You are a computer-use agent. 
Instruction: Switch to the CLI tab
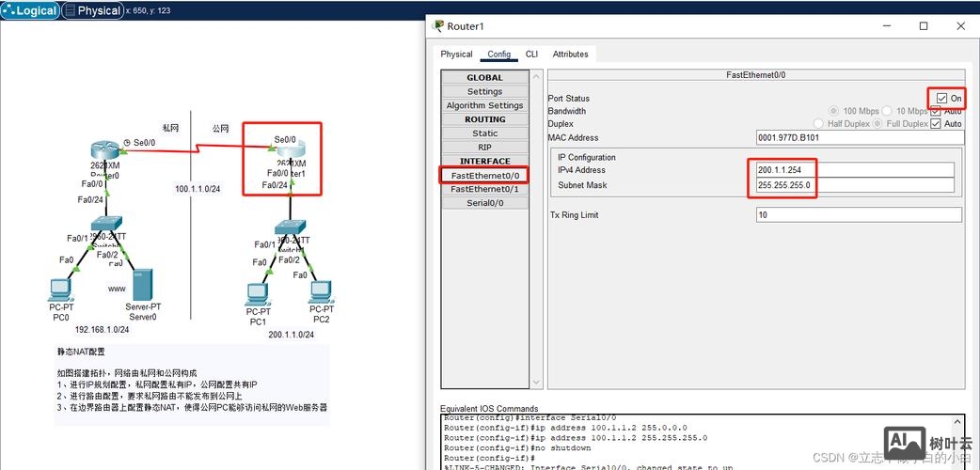click(531, 55)
